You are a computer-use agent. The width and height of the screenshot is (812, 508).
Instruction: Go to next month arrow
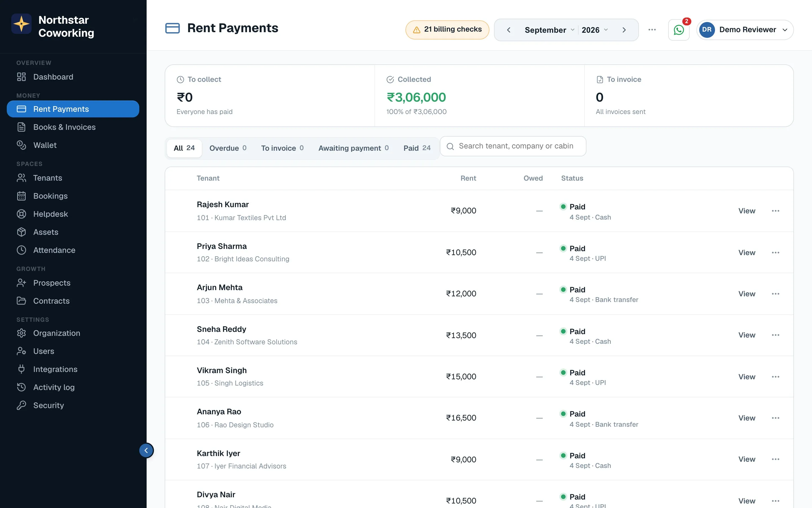[x=624, y=30]
